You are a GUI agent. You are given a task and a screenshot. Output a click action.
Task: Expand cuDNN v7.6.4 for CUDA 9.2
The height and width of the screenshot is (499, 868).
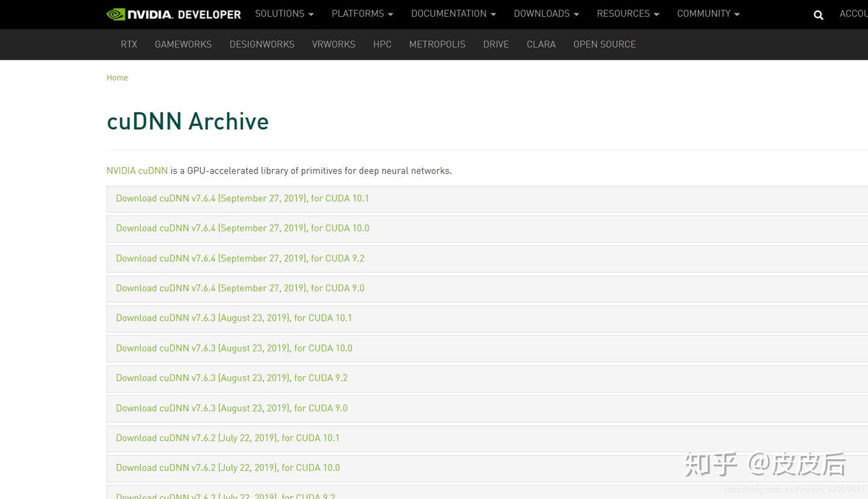pyautogui.click(x=240, y=259)
